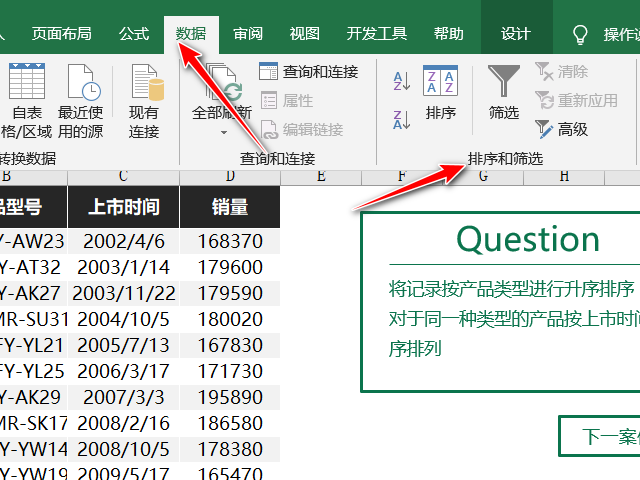Screen dimensions: 640x480
Task: Select column H header
Action: (x=564, y=177)
